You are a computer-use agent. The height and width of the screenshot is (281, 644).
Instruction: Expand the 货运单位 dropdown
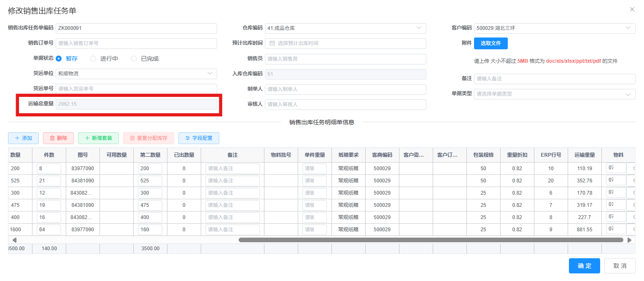pyautogui.click(x=136, y=74)
